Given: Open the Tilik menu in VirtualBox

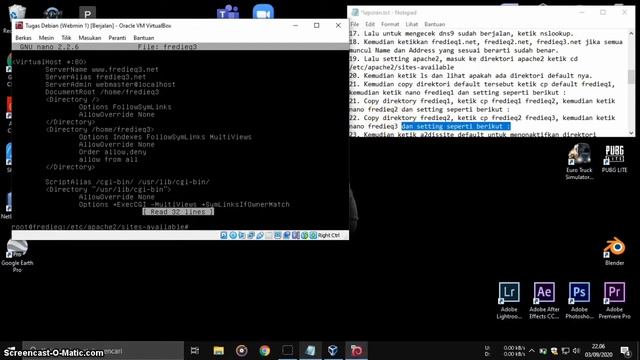Looking at the screenshot, I should coord(66,38).
